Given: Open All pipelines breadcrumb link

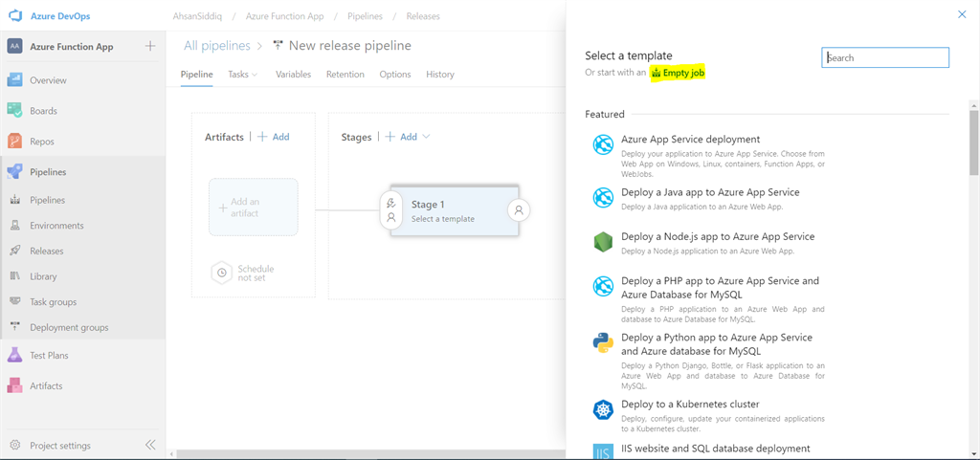Looking at the screenshot, I should point(217,46).
